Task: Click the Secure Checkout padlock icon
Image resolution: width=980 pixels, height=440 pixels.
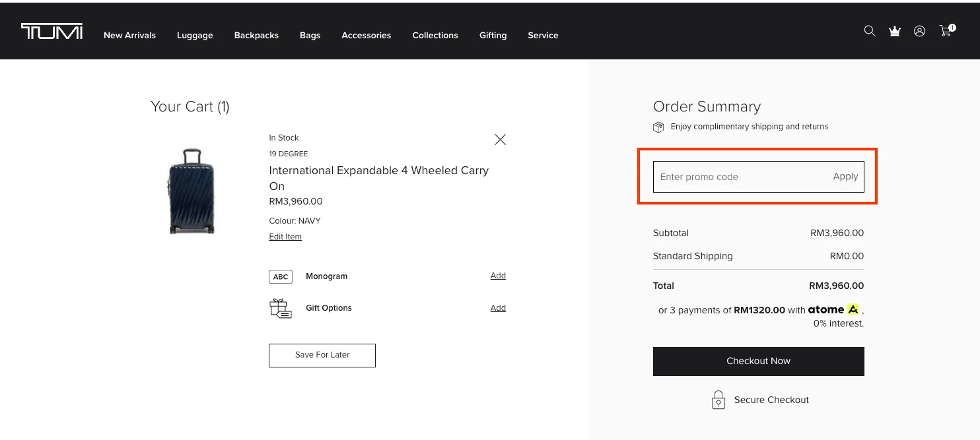Action: 718,400
